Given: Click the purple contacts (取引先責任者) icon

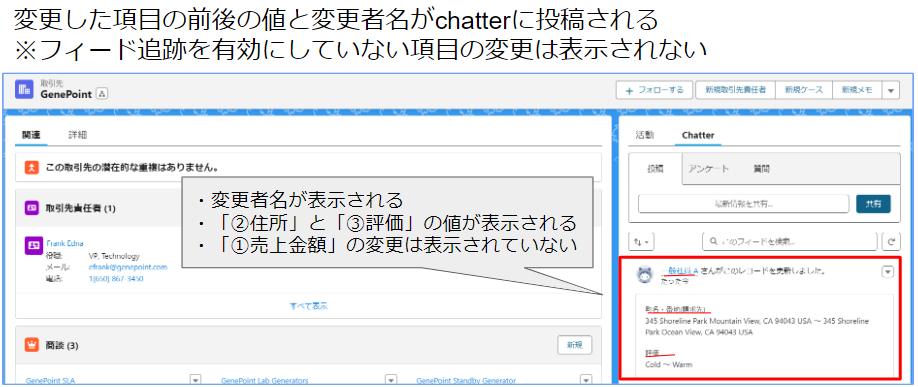Looking at the screenshot, I should pyautogui.click(x=32, y=207).
